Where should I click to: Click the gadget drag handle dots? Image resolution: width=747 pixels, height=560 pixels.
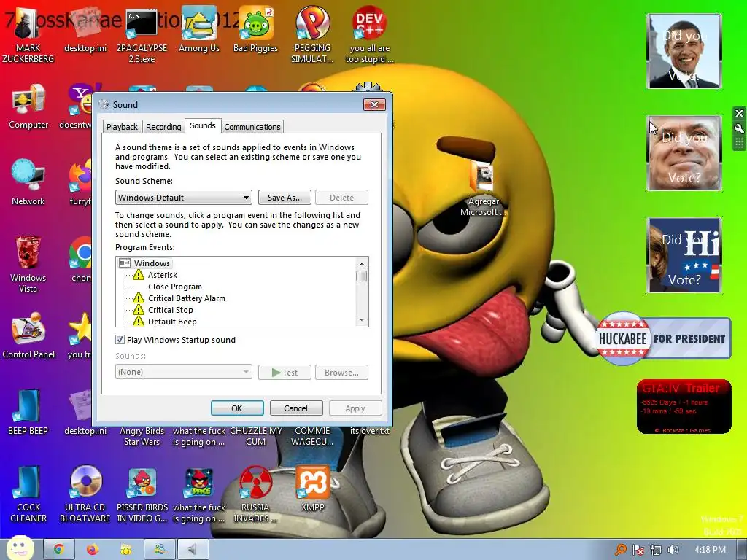[x=739, y=143]
